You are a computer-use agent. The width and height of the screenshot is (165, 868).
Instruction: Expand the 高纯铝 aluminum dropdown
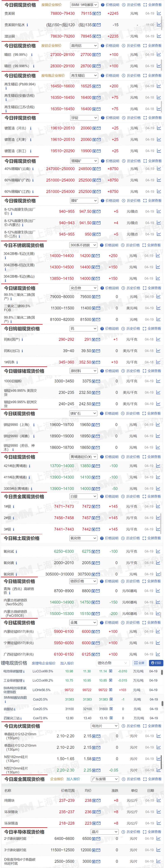click(84, 45)
